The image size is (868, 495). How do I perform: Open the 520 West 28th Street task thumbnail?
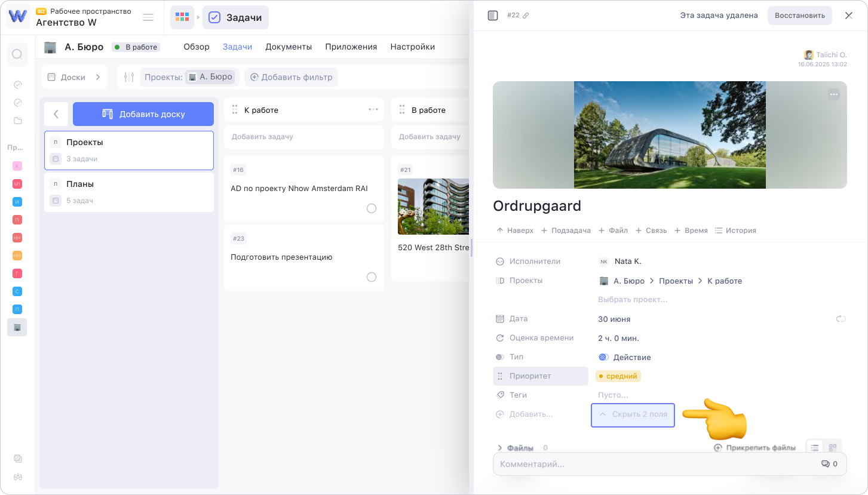(434, 207)
